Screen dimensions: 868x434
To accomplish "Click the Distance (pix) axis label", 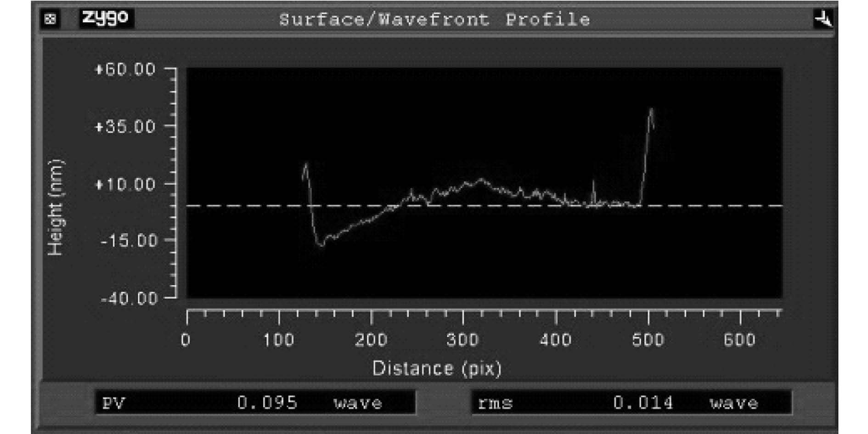I will (437, 368).
